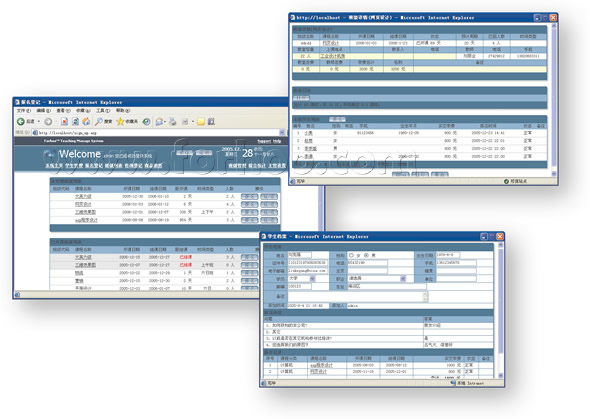The width and height of the screenshot is (590, 419).
Task: Open Search with the magnifier icon
Action: coord(99,121)
